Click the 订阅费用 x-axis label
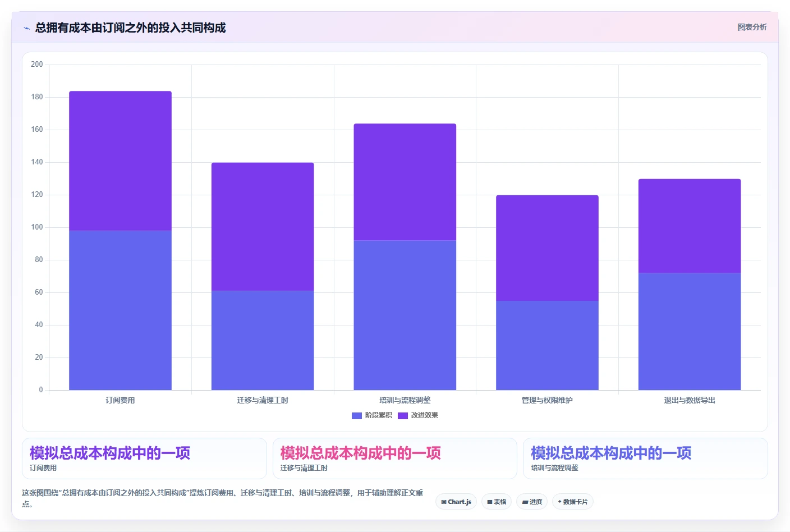The width and height of the screenshot is (790, 532). 120,400
